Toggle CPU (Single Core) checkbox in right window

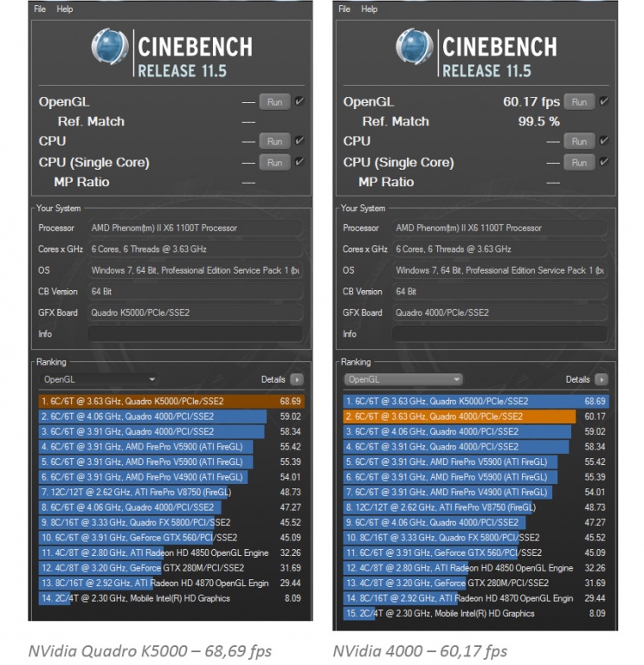click(x=603, y=162)
